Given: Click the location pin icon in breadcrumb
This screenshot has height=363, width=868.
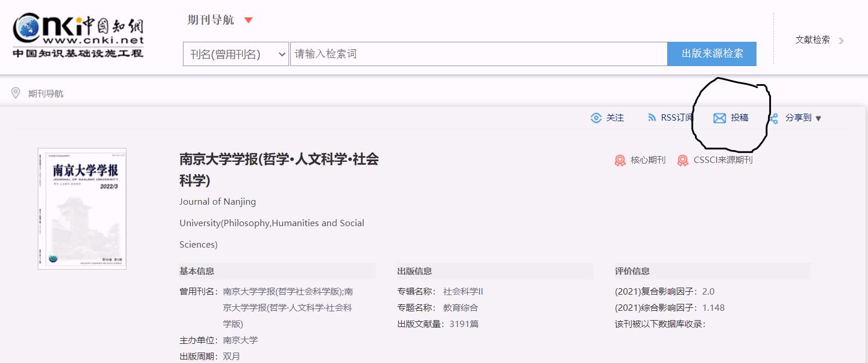Looking at the screenshot, I should (x=16, y=93).
